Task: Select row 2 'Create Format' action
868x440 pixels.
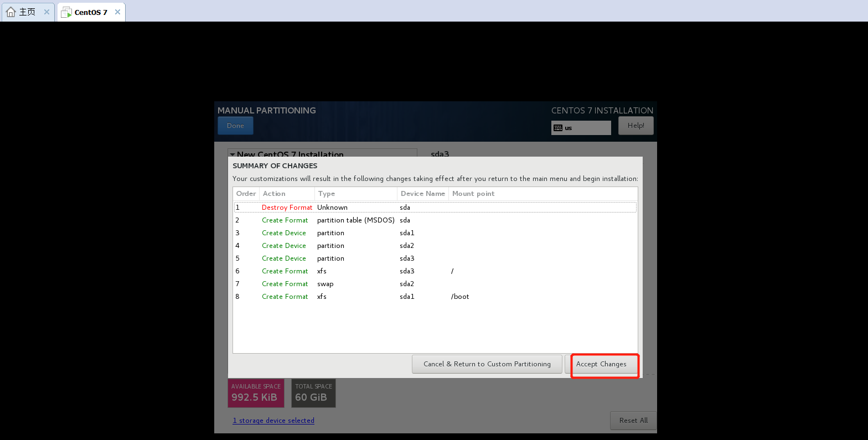Action: 285,220
